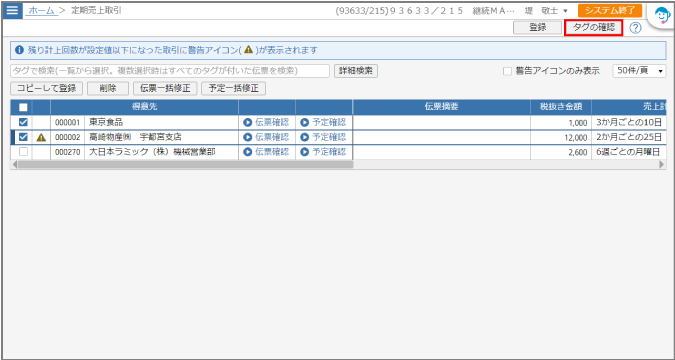This screenshot has height=360, width=675.
Task: Click the horizontal scrollbar right arrow
Action: [662, 164]
